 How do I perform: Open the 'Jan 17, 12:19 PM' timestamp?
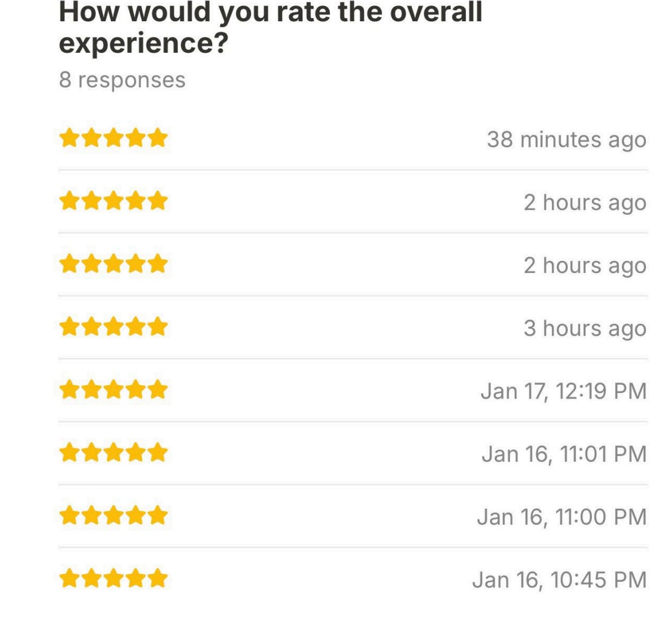[x=563, y=391]
